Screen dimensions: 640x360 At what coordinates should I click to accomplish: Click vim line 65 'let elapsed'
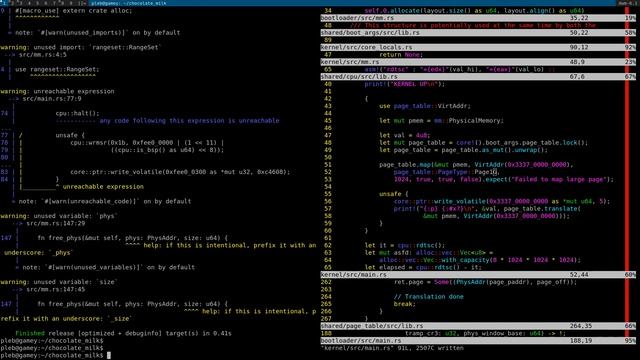tap(423, 267)
